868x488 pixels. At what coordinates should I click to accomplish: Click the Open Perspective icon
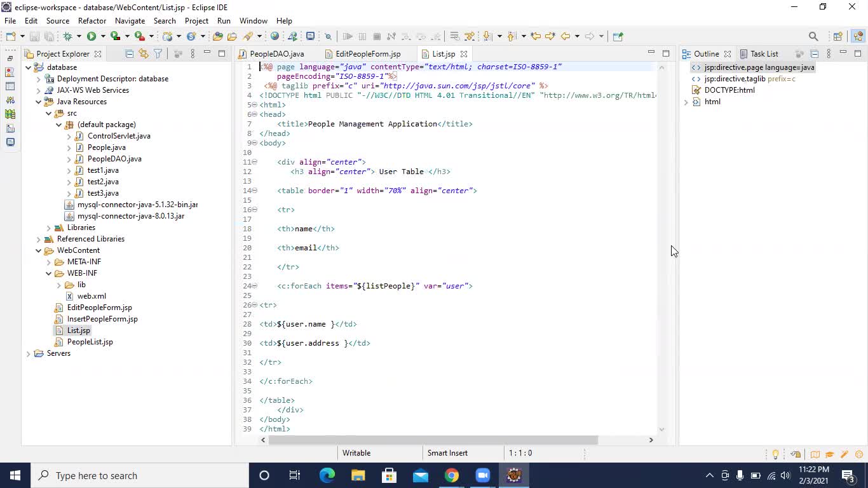coord(837,36)
